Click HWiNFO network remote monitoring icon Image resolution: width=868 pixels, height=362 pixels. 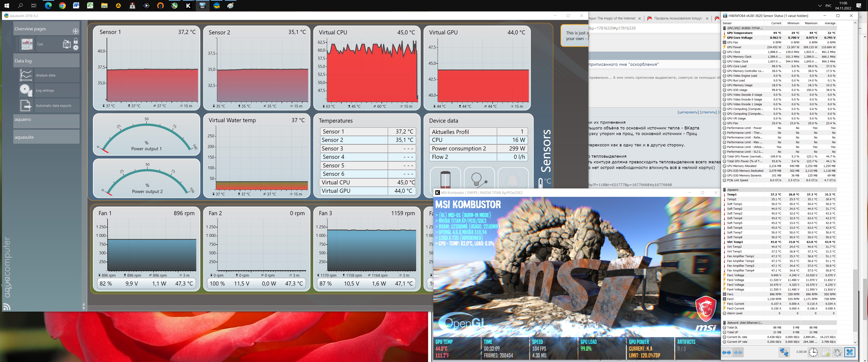click(784, 352)
